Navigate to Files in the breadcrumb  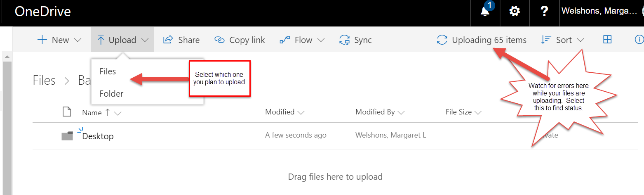tap(44, 80)
